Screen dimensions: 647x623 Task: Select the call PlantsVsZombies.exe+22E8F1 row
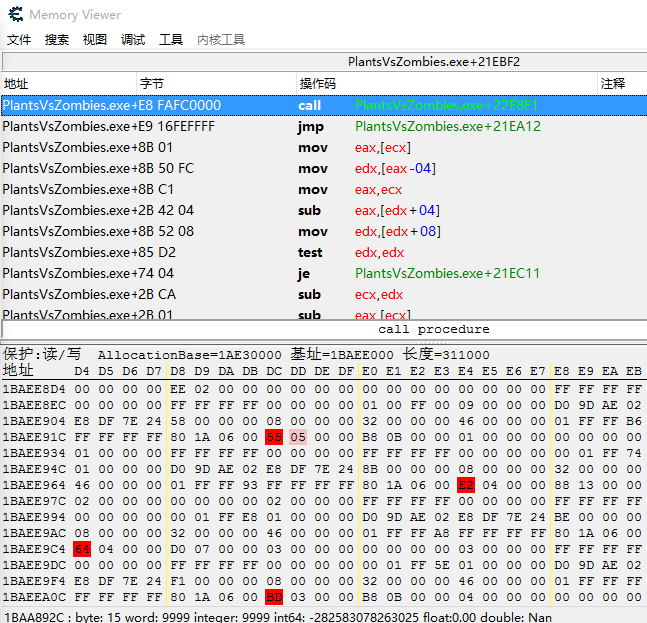[324, 106]
